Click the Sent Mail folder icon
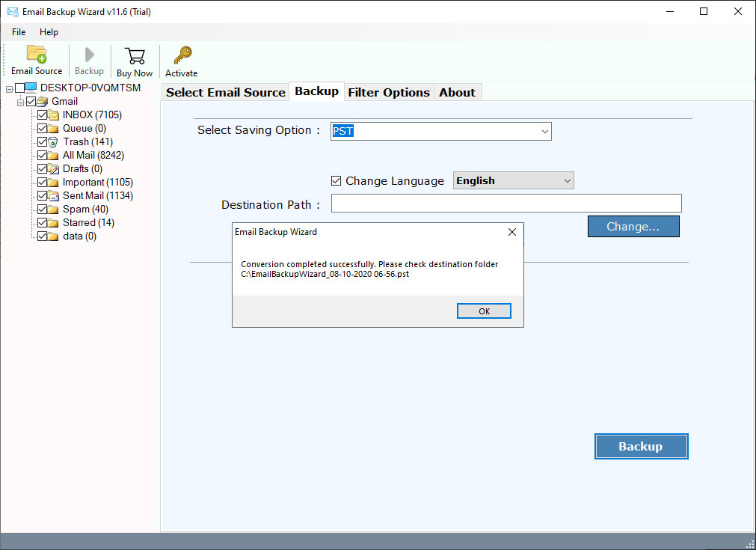The height and width of the screenshot is (550, 756). tap(54, 196)
